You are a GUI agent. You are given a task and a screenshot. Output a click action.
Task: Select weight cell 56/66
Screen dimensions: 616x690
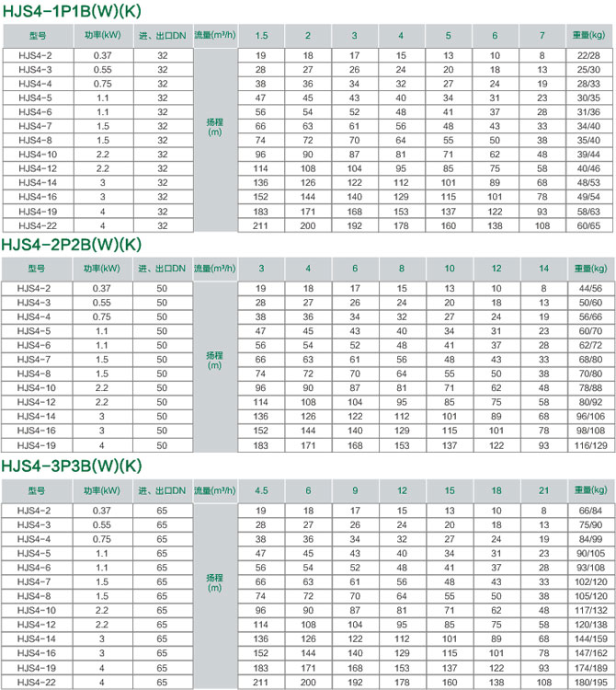[590, 316]
